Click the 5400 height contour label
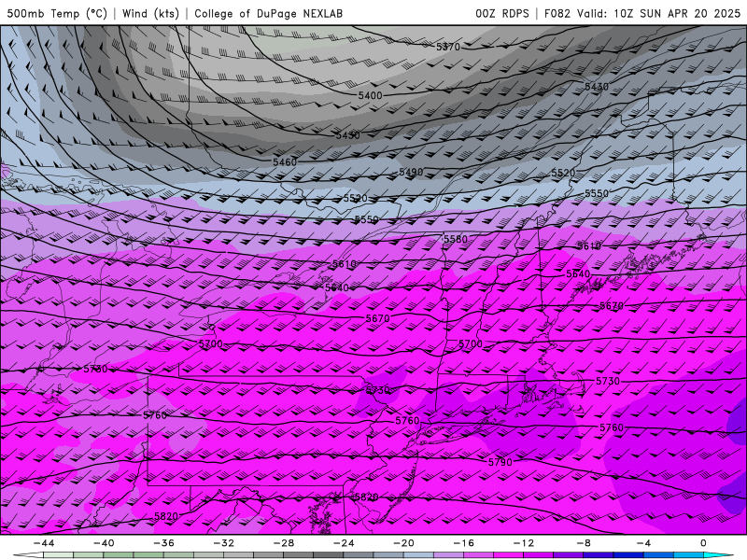The width and height of the screenshot is (747, 560). (x=370, y=95)
